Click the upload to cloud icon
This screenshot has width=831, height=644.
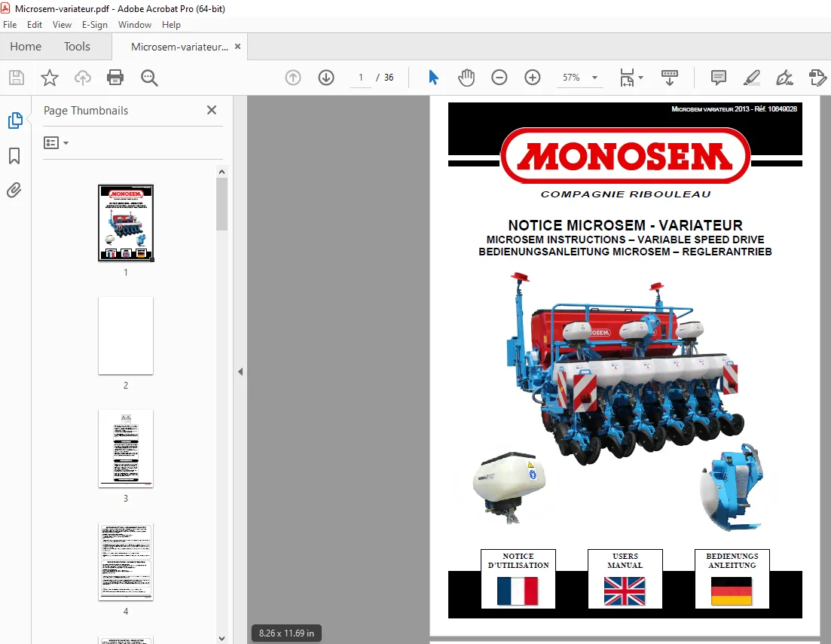(83, 78)
